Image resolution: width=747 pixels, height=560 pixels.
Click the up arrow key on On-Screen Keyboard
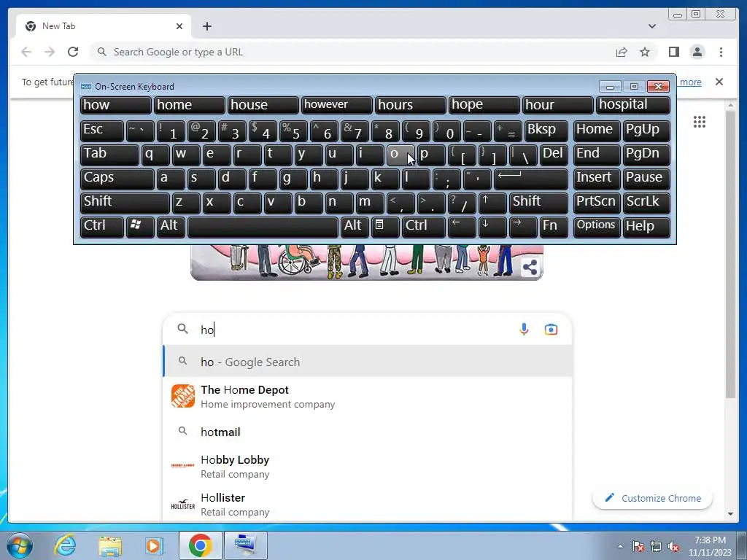(x=492, y=203)
